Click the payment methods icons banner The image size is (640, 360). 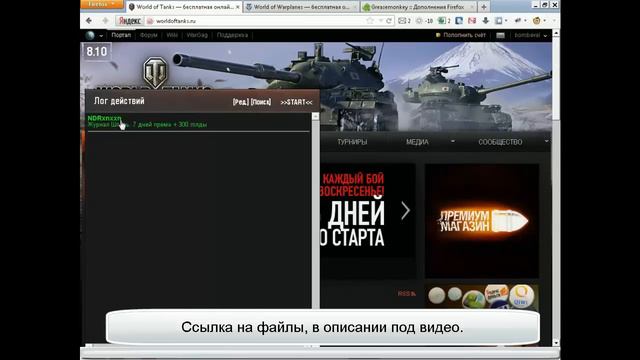pyautogui.click(x=482, y=297)
